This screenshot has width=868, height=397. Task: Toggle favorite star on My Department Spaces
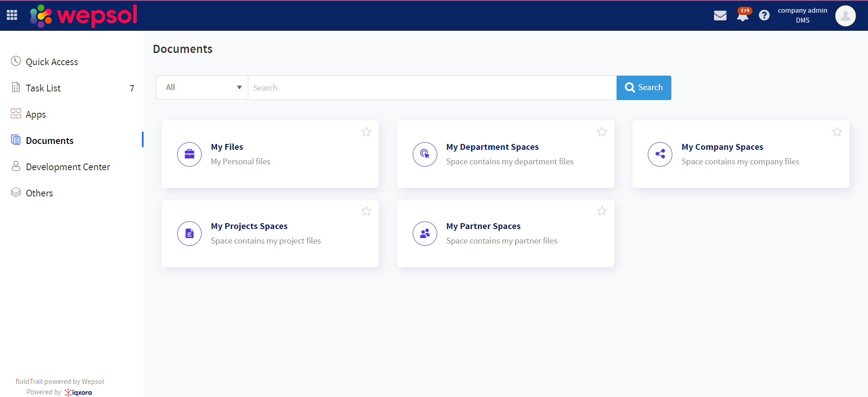[x=602, y=132]
